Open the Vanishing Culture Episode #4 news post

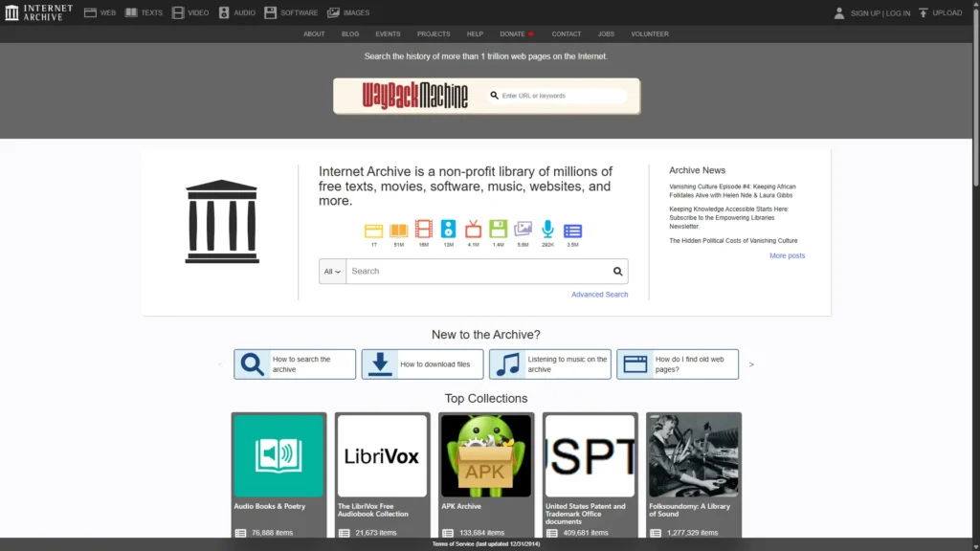[732, 190]
